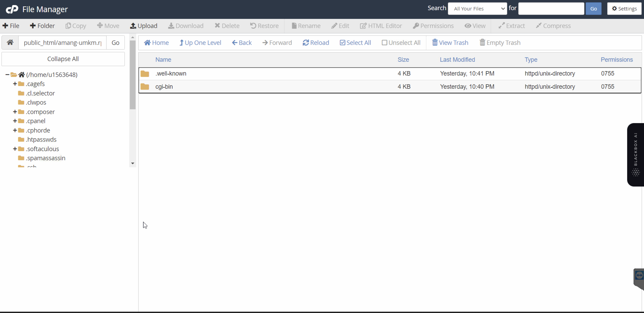Collapse the /home/u1563648 root node
The image size is (644, 313).
coord(7,75)
